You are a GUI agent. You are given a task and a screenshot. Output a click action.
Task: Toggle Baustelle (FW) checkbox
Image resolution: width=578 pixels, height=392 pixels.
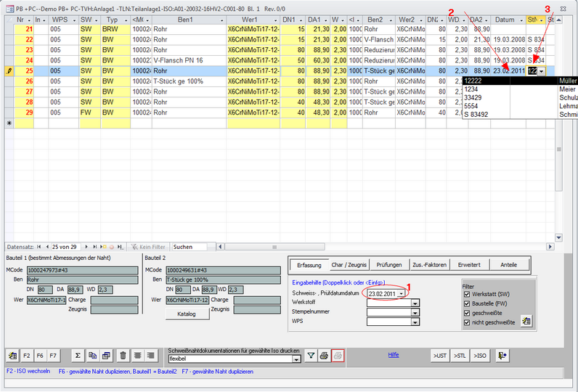click(467, 304)
